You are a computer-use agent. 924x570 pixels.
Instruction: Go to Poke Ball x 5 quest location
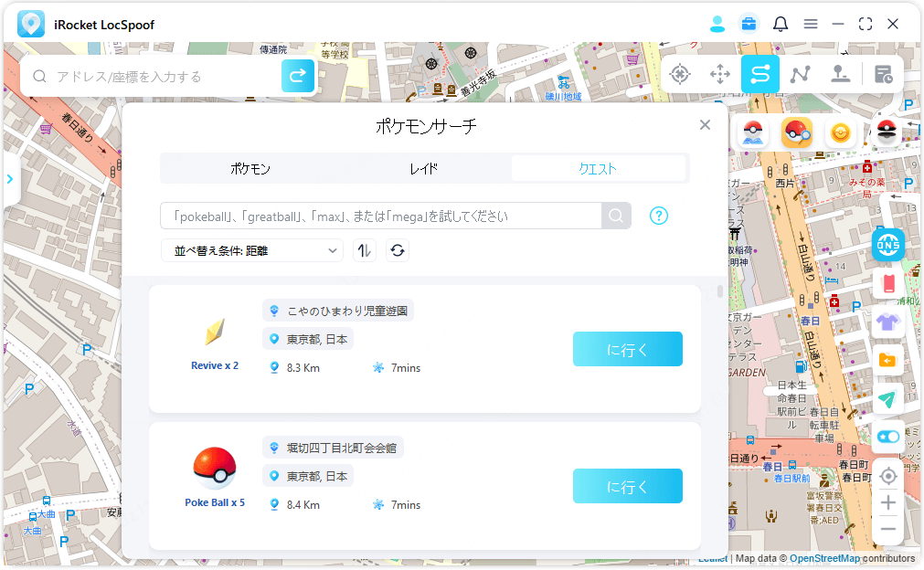click(x=628, y=486)
